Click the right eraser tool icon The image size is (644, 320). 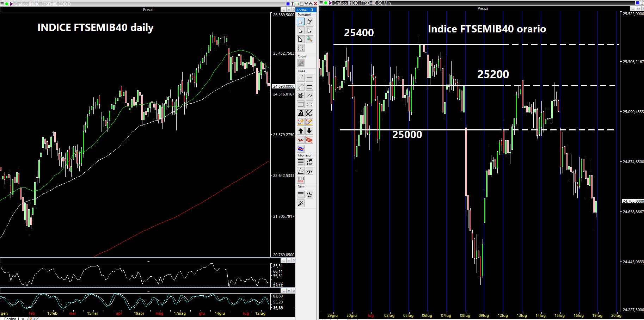(309, 122)
